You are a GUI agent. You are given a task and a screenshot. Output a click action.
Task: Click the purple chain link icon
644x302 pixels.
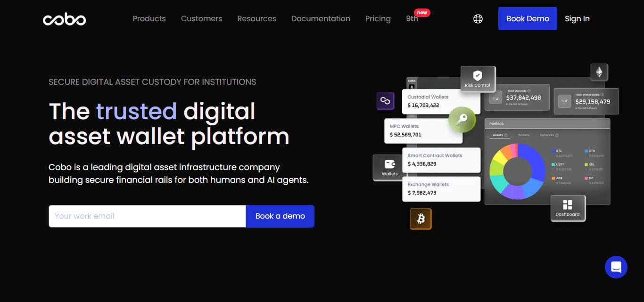click(385, 101)
